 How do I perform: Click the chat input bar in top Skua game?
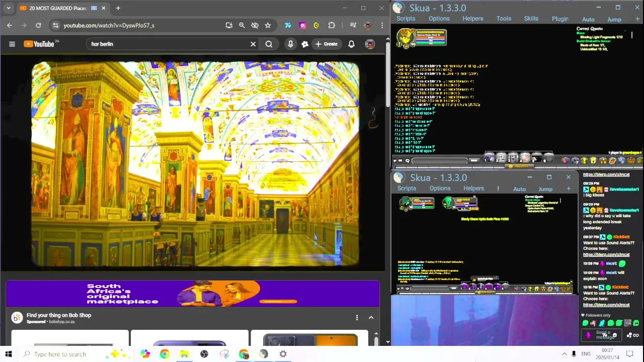(x=440, y=161)
